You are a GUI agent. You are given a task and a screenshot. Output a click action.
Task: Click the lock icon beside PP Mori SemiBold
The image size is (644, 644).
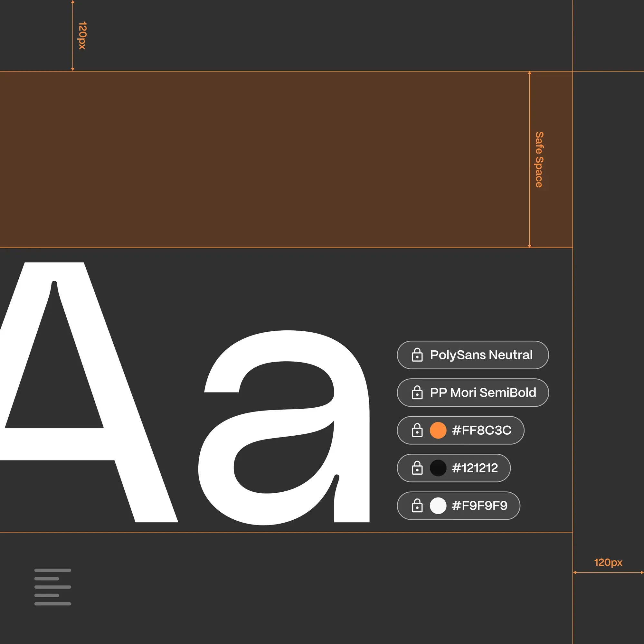(x=418, y=393)
